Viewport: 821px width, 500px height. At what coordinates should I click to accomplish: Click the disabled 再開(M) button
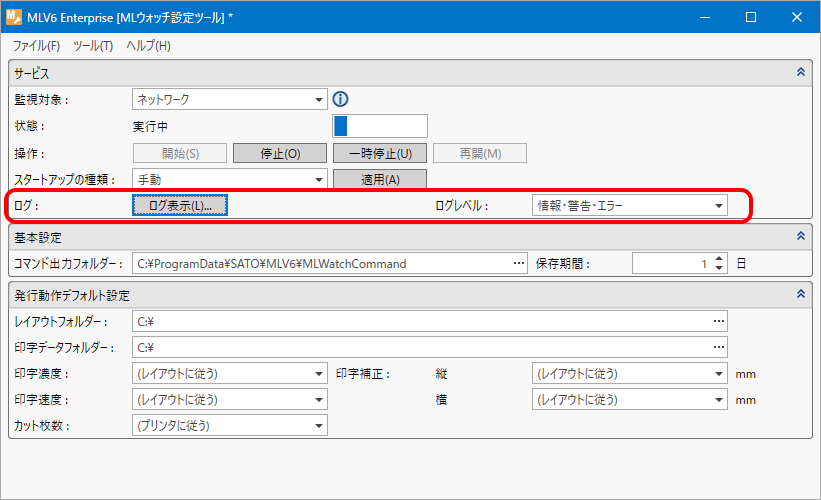480,153
